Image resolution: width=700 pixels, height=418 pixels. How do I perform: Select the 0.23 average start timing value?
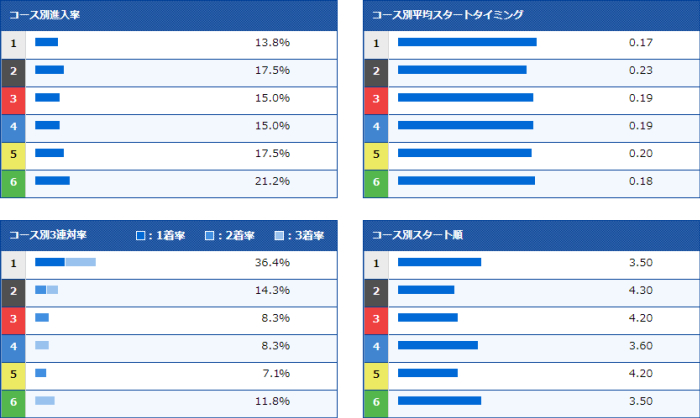[x=641, y=70]
